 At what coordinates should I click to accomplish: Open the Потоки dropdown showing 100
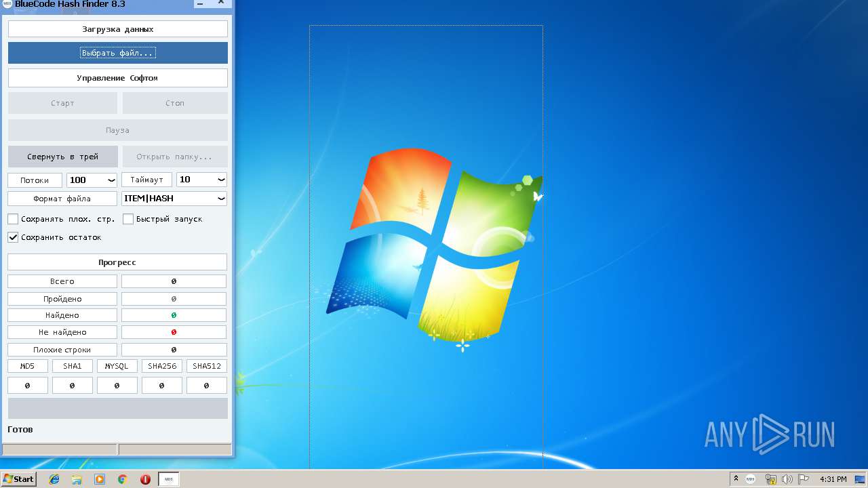tap(92, 180)
